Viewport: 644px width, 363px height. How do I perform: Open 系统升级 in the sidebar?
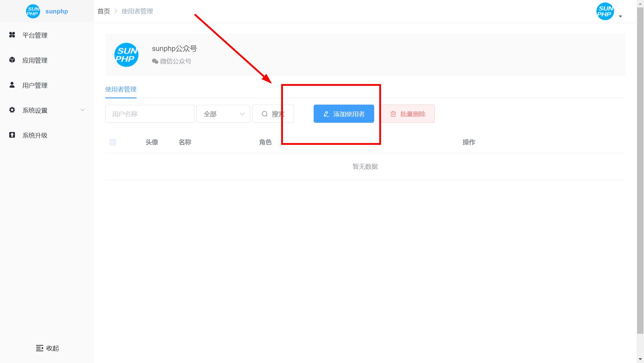pos(47,135)
